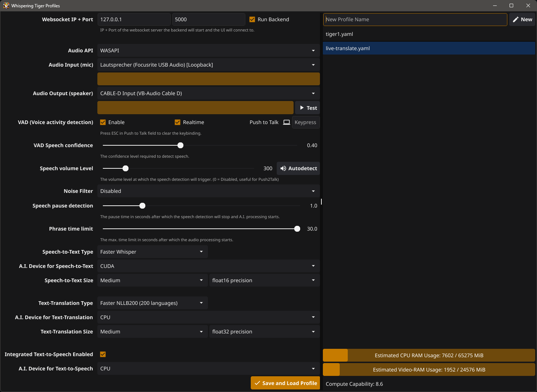Select the tiger1.yaml profile

428,34
